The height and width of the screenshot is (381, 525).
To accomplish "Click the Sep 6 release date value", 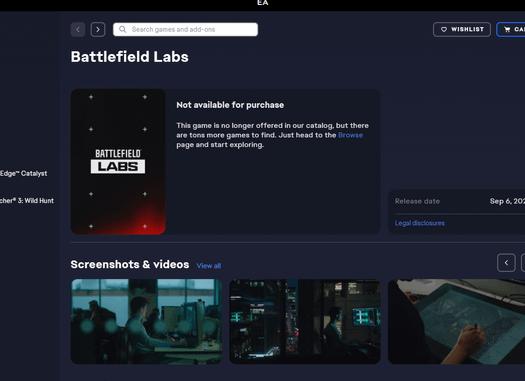I will [x=507, y=201].
